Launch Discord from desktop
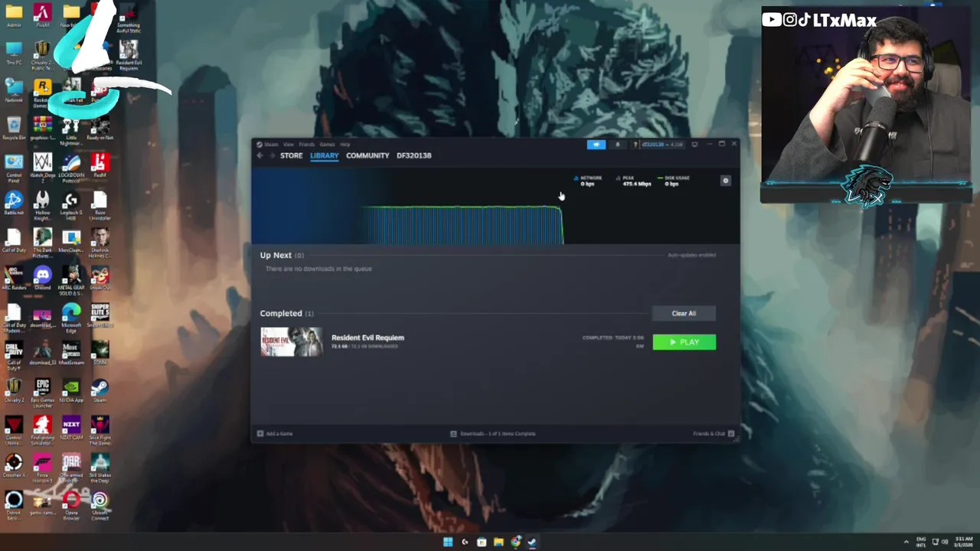 coord(42,278)
